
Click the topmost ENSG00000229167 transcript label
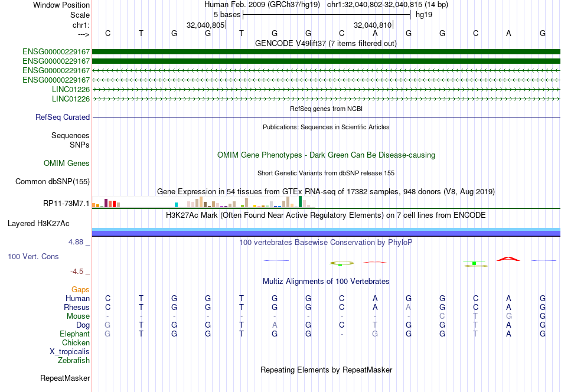(56, 51)
